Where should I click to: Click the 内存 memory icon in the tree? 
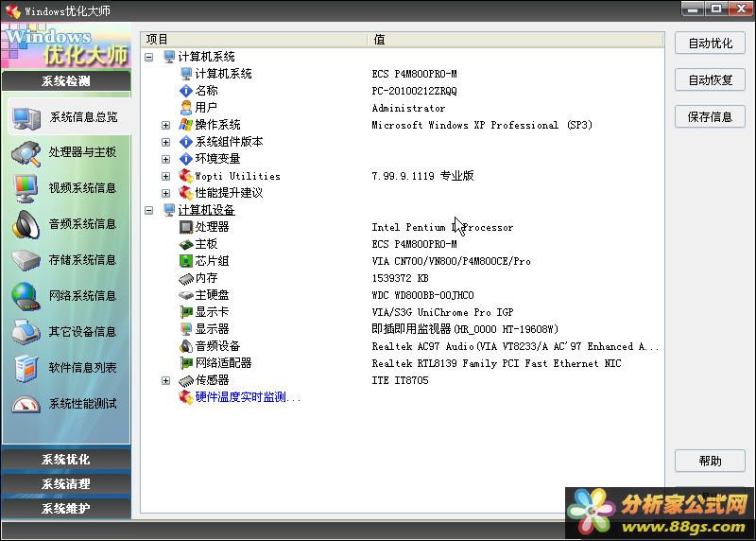[x=185, y=278]
